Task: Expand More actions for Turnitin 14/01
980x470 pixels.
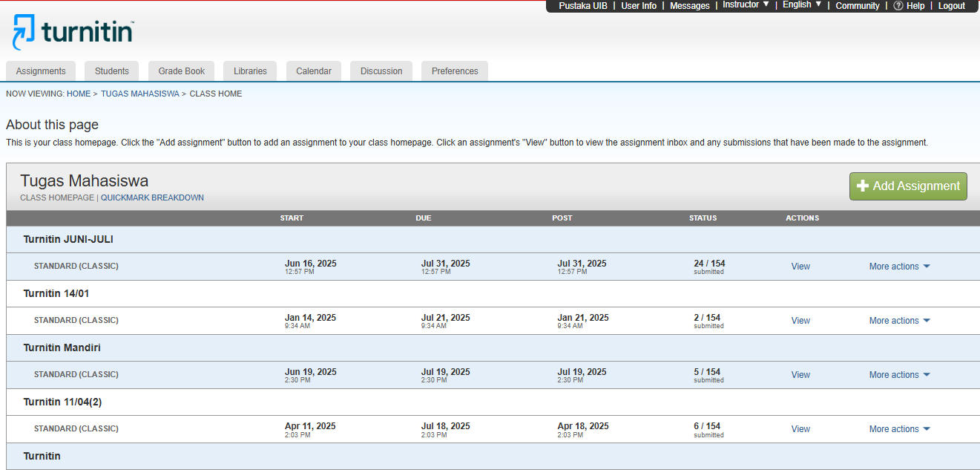Action: point(899,321)
